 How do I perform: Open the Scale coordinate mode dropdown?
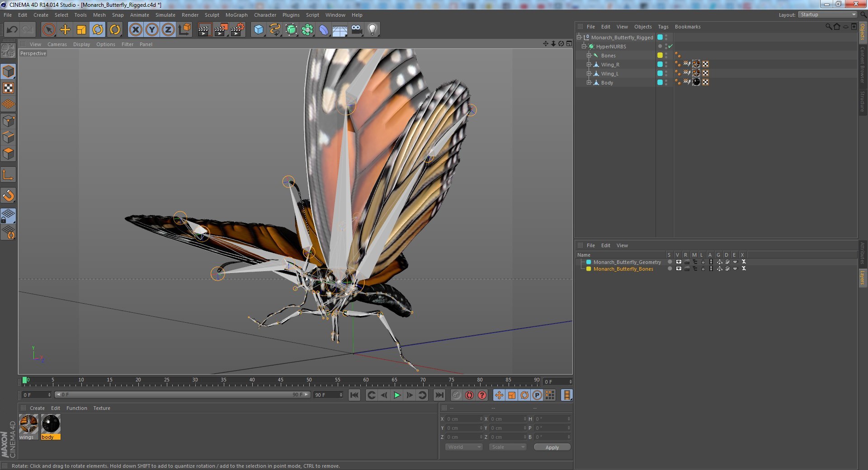(508, 447)
